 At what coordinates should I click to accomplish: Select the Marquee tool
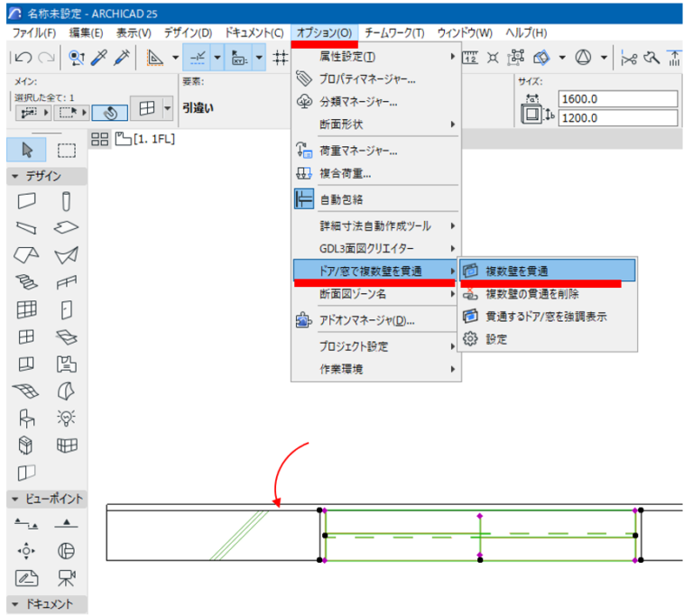coord(66,151)
